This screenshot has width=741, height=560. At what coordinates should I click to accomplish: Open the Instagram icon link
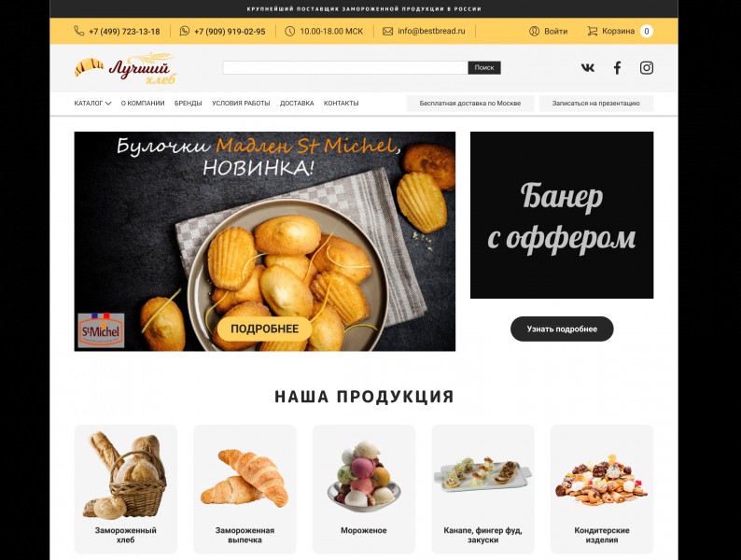click(x=647, y=68)
